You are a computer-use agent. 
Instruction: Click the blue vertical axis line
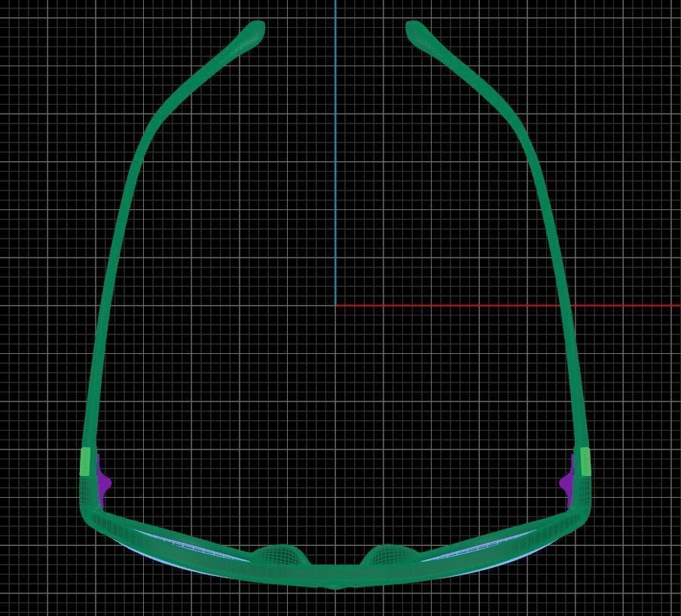335,152
